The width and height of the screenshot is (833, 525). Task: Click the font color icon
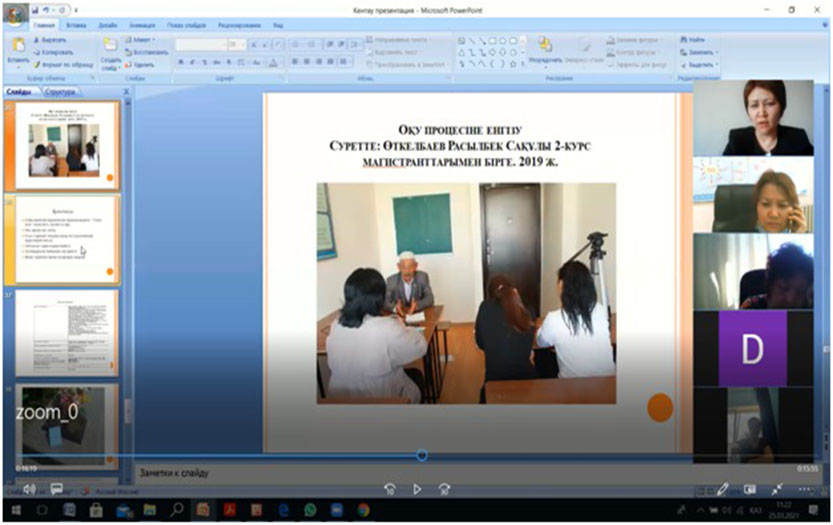tap(273, 63)
